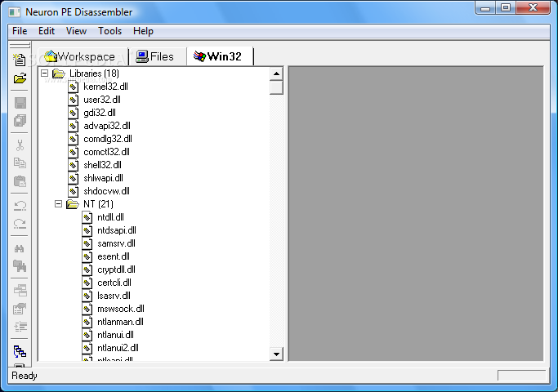Switch to the Files tab
558x392 pixels.
157,56
